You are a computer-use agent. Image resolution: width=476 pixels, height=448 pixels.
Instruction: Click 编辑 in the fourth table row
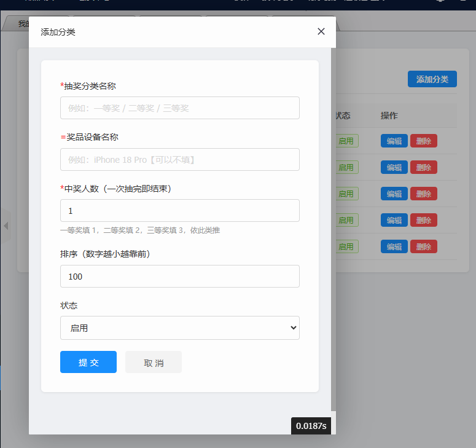[394, 220]
